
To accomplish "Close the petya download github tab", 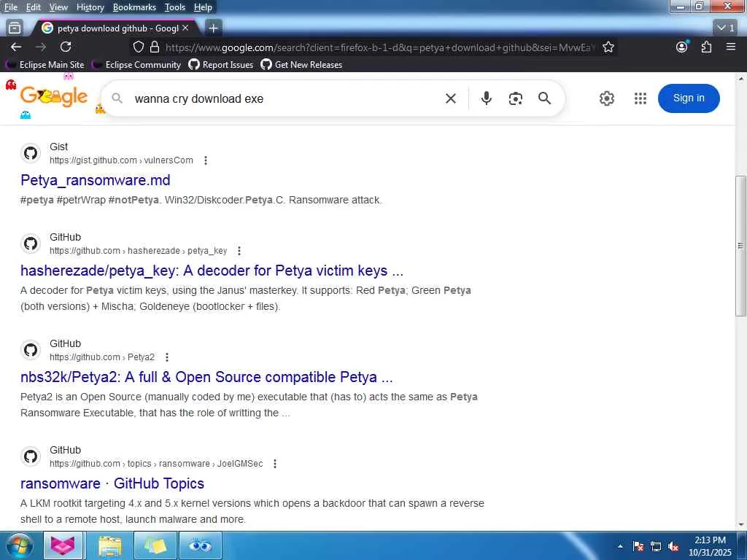I will [185, 28].
